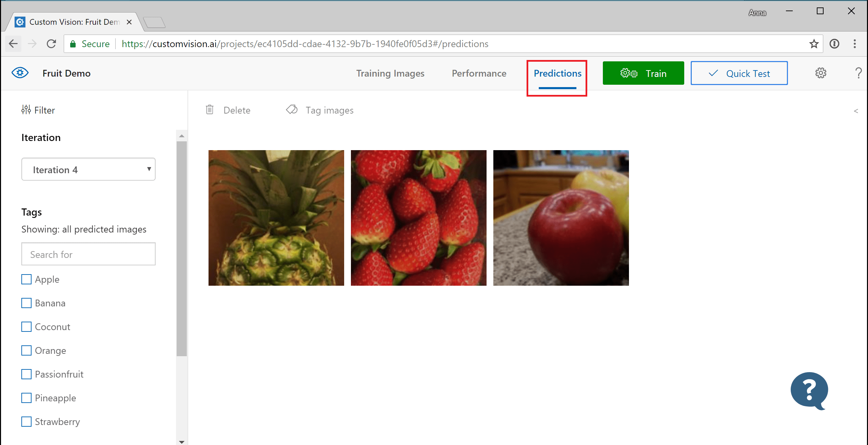Viewport: 868px width, 445px height.
Task: Click the Quick Test button
Action: [740, 73]
